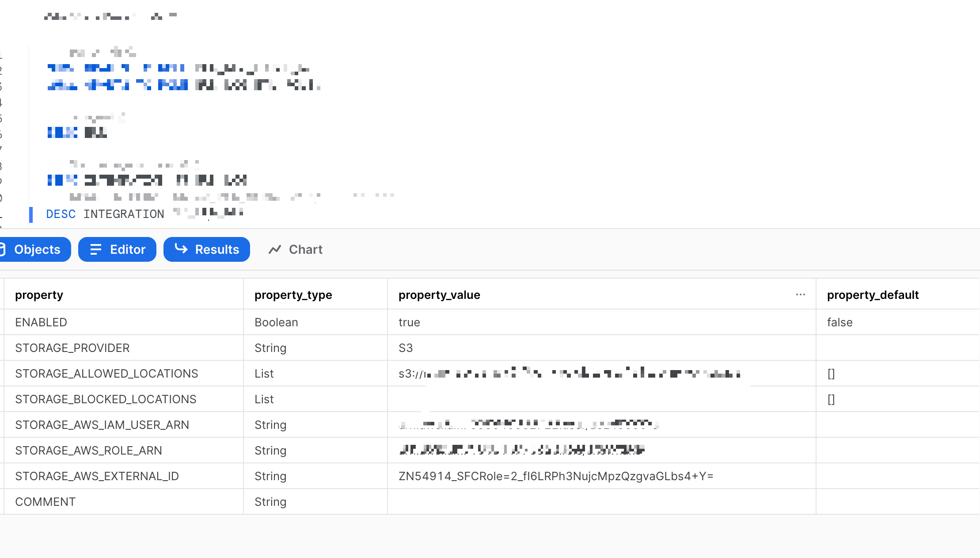Screen dimensions: 980x558
Task: Select the STORAGE_AWS_ROLE_ARN property cell
Action: click(x=88, y=451)
